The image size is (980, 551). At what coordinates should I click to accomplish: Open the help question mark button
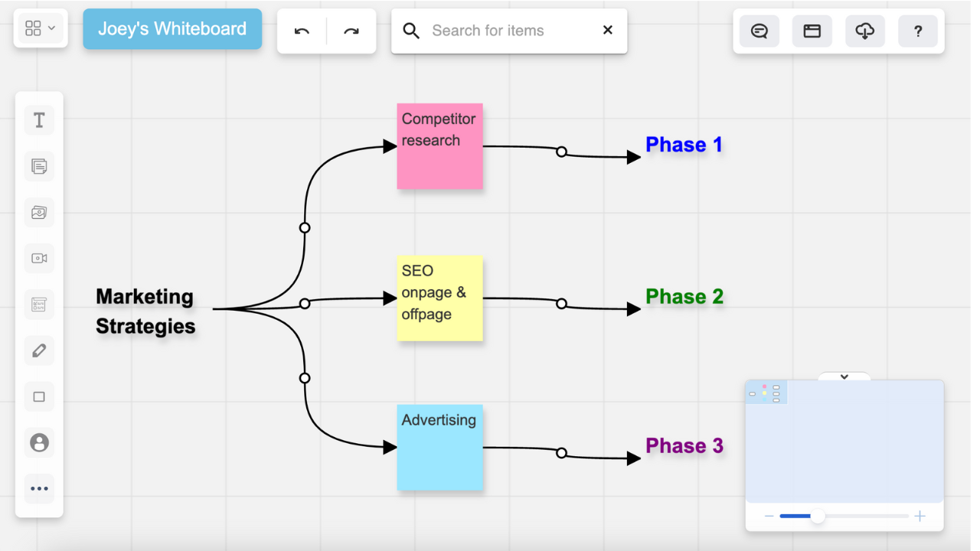918,31
